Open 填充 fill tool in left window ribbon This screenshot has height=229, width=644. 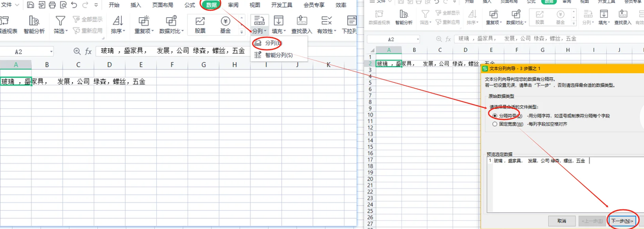280,25
